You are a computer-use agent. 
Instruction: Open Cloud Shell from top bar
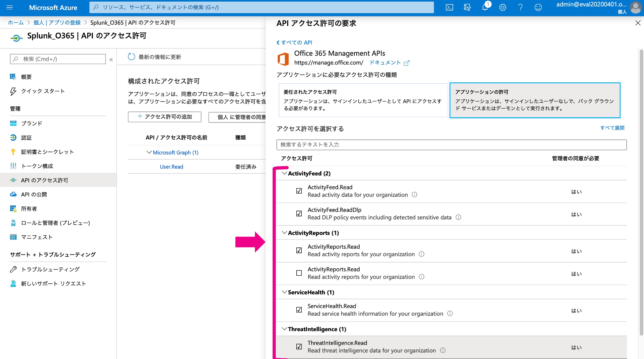449,7
